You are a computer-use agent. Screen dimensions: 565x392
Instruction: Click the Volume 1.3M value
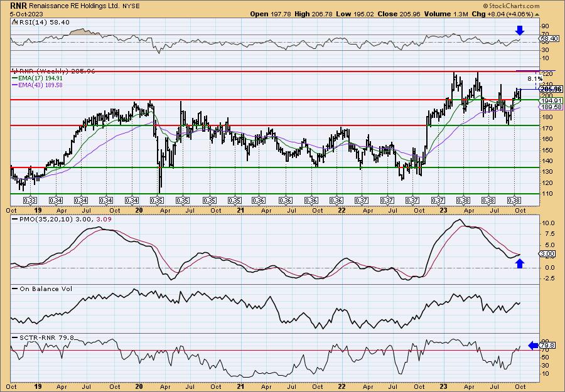point(447,14)
